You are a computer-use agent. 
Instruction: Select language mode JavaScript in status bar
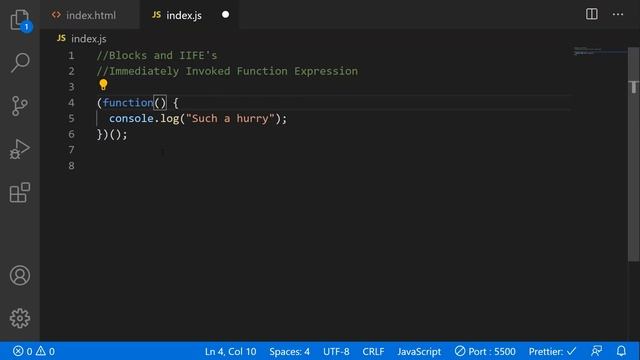point(419,351)
